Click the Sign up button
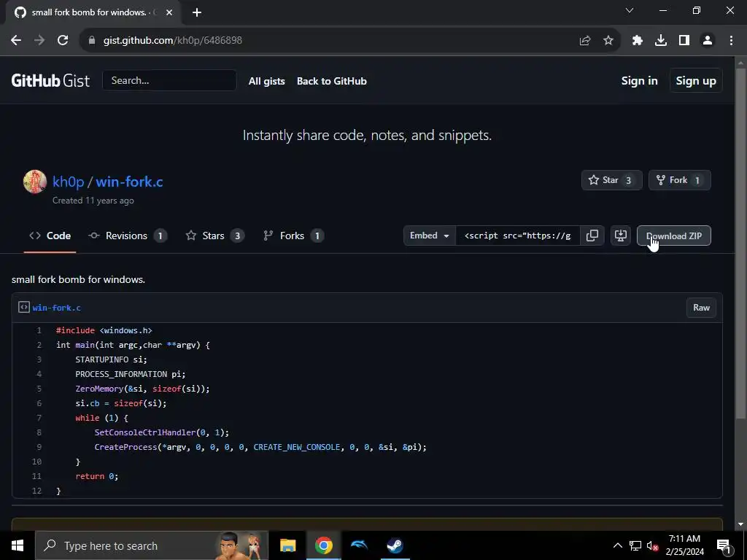 695,81
